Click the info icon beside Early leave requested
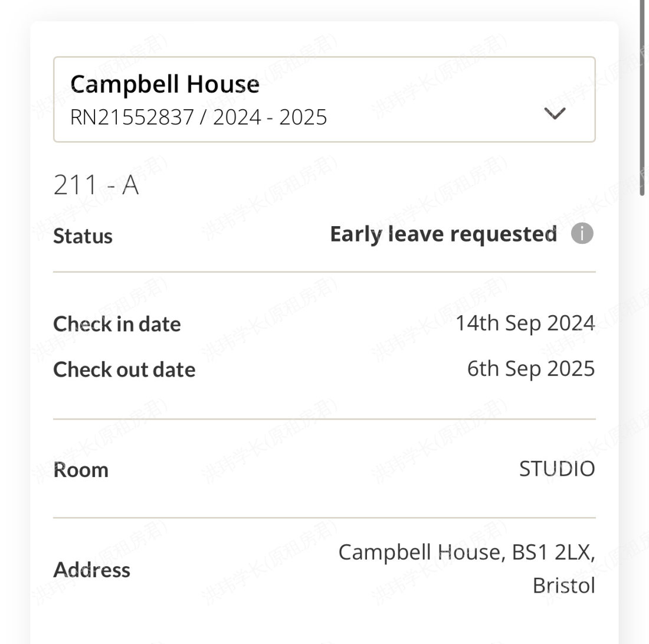Screen dimensions: 649x644 click(582, 234)
